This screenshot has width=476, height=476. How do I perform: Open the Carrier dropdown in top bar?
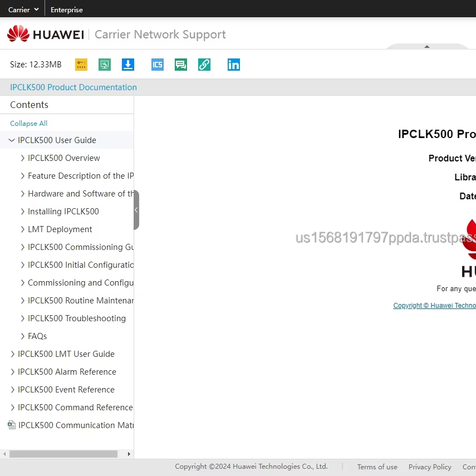point(23,9)
